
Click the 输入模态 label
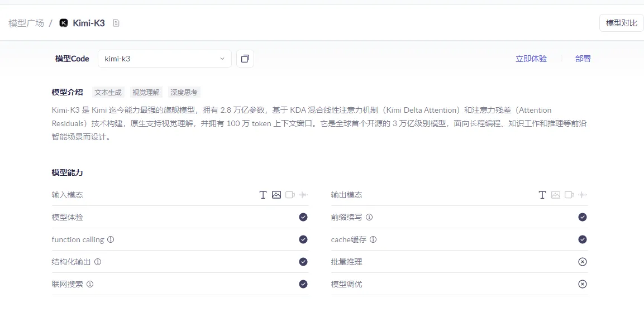click(x=68, y=195)
